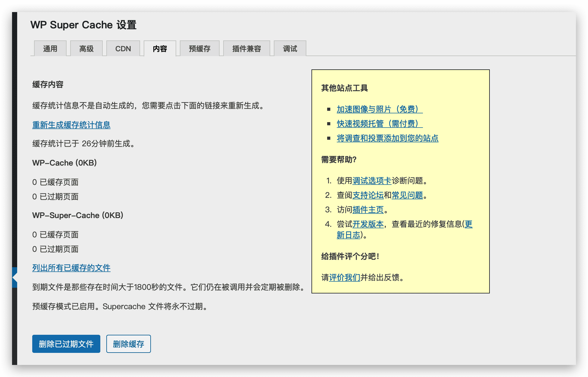The height and width of the screenshot is (377, 588).
Task: Open 列出所有已缓存的文件 link
Action: [x=71, y=268]
